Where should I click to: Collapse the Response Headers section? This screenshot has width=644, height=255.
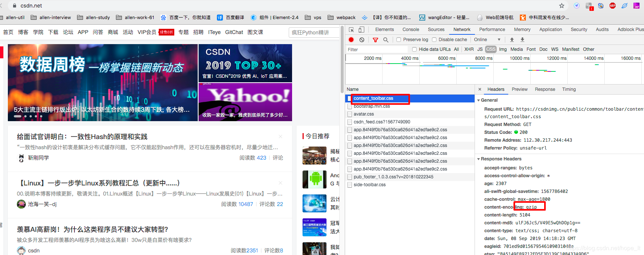click(479, 159)
